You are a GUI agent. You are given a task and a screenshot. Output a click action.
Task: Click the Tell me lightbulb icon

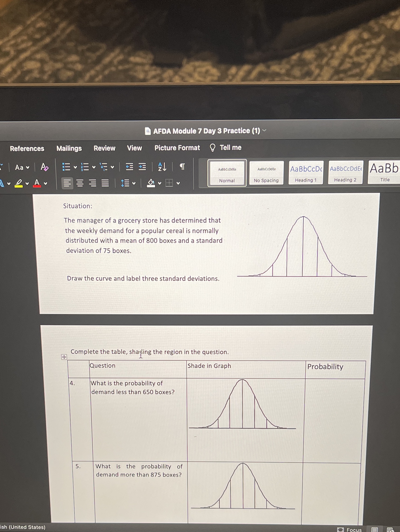point(213,148)
